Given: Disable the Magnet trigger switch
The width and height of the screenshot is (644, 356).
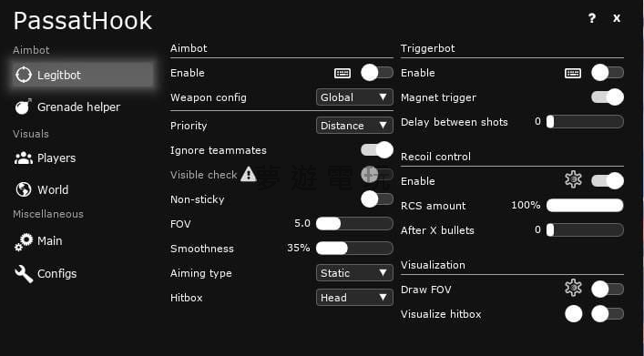Looking at the screenshot, I should click(608, 97).
